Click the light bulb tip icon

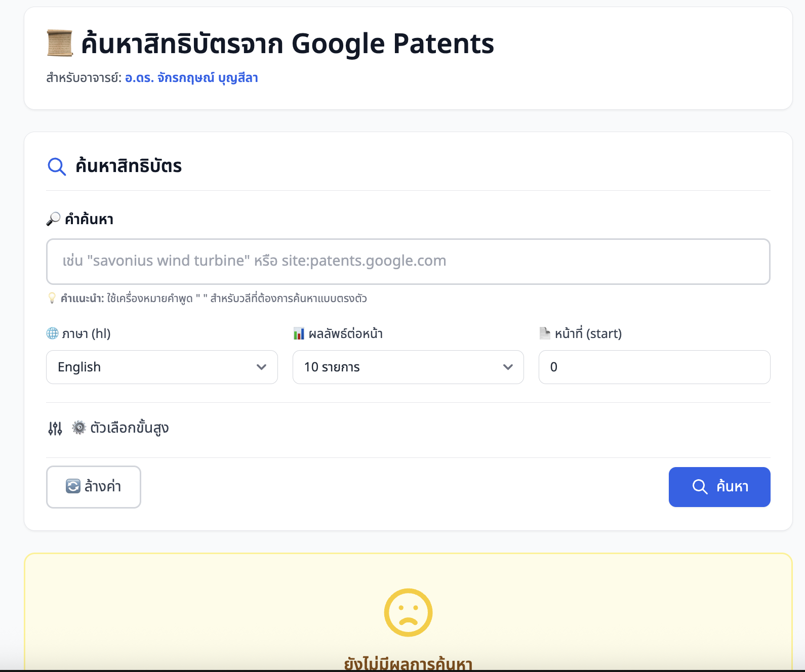coord(52,298)
